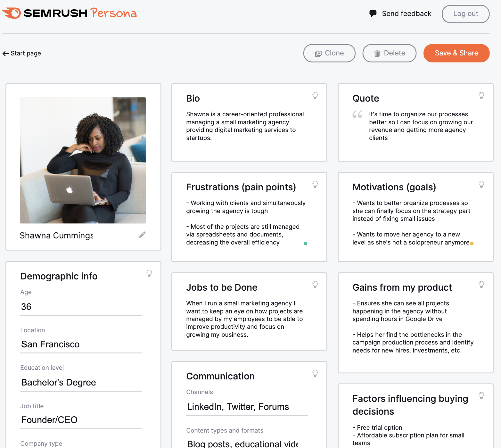The width and height of the screenshot is (501, 448).
Task: Click the Channels field LinkedIn, Twitter, Forums
Action: click(247, 407)
